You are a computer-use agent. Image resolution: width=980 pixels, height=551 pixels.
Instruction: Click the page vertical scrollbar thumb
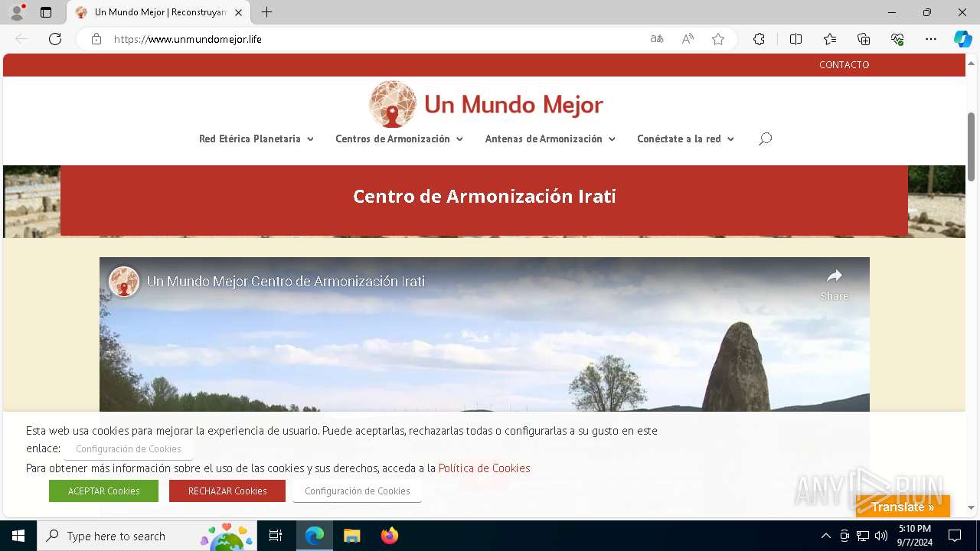coord(972,147)
